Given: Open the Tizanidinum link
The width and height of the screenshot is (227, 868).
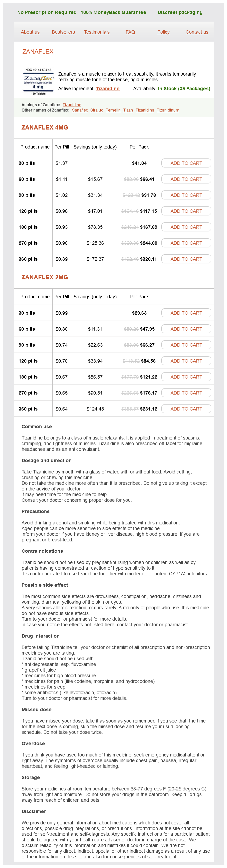Looking at the screenshot, I should [x=168, y=110].
